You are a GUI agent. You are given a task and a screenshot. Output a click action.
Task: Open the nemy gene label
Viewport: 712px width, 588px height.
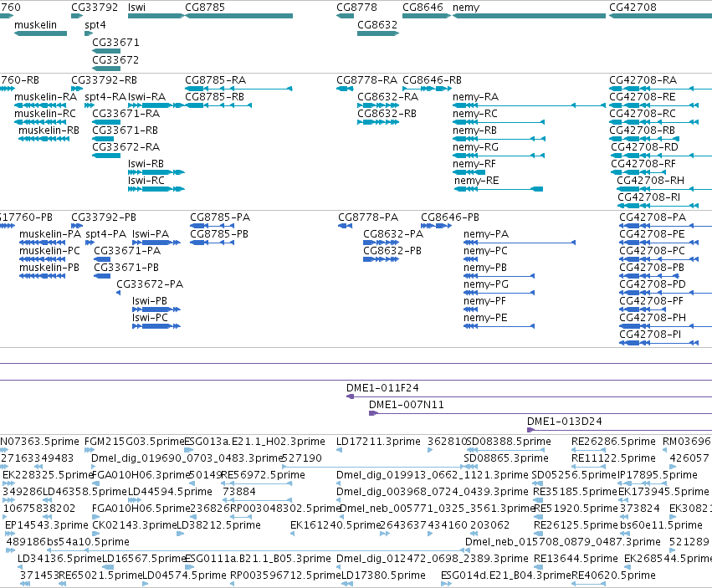[466, 8]
